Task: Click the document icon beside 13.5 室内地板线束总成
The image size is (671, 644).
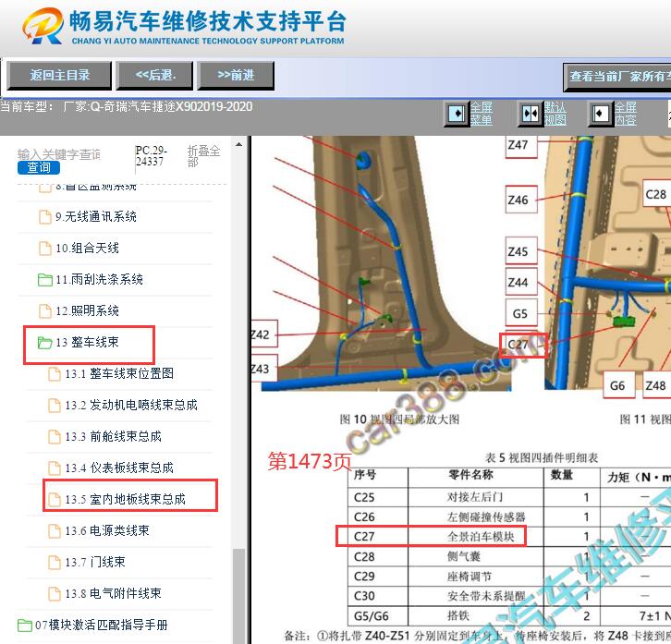Action: [55, 499]
